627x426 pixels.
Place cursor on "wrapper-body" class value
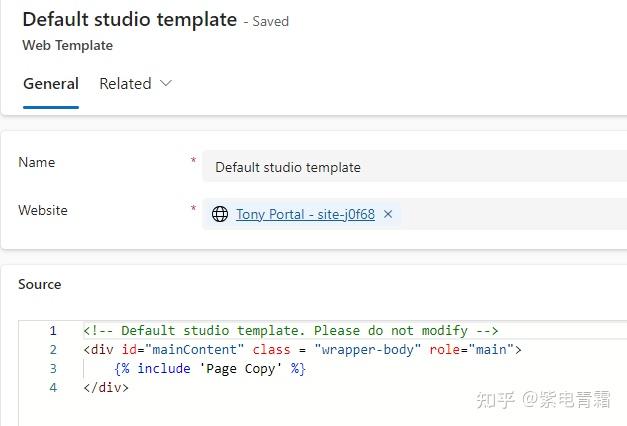[367, 350]
